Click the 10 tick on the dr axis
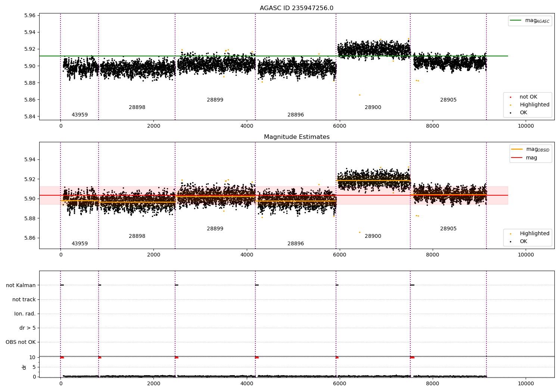This screenshot has height=392, width=560. [x=32, y=358]
